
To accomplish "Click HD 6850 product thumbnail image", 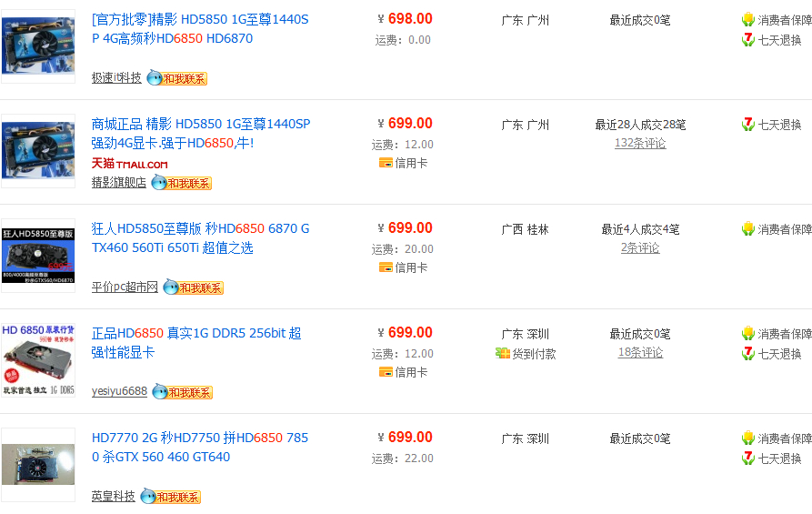I will coord(38,360).
